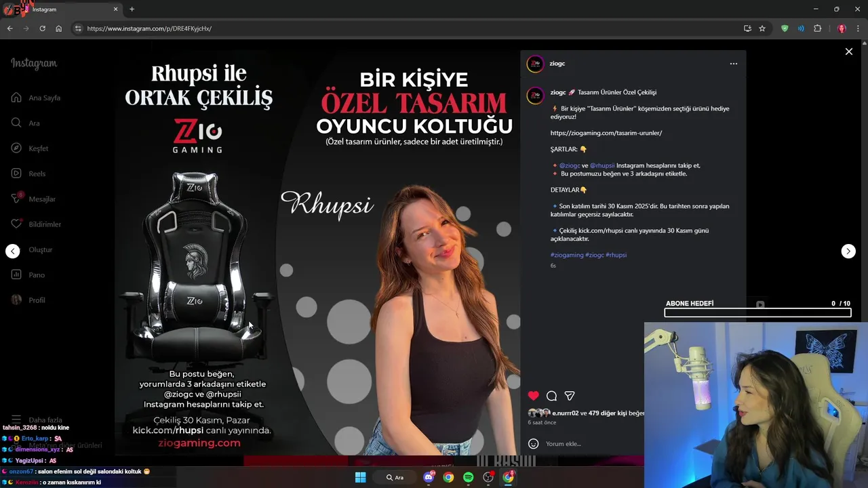This screenshot has width=868, height=488.
Task: Open Spotify from the taskbar
Action: pyautogui.click(x=468, y=477)
